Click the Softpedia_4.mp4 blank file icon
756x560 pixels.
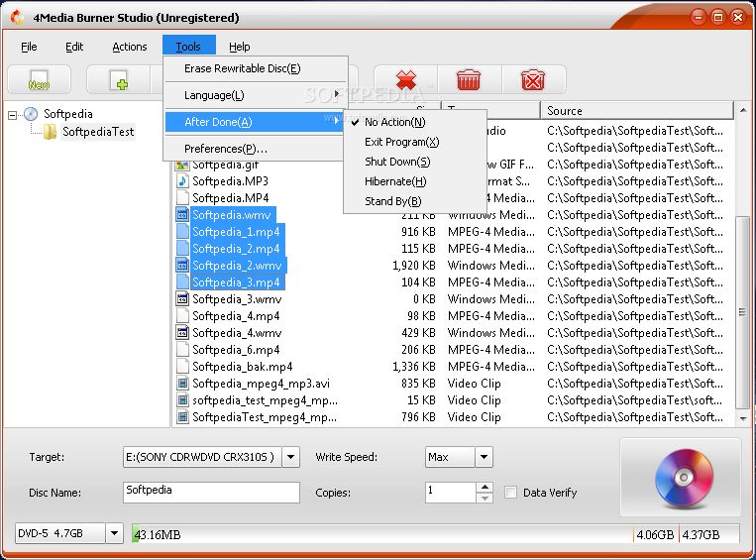click(182, 316)
